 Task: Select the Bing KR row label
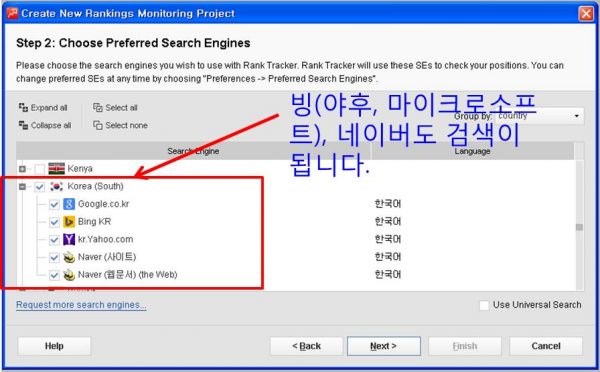point(94,222)
